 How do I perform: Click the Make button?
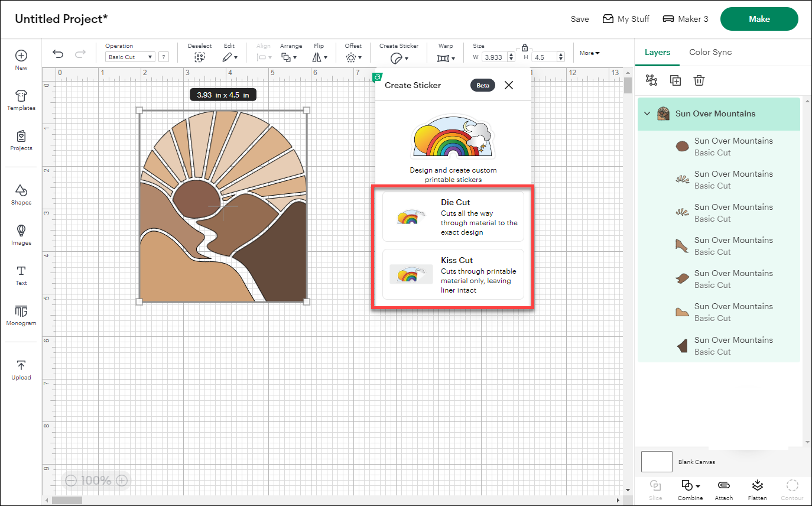point(759,18)
